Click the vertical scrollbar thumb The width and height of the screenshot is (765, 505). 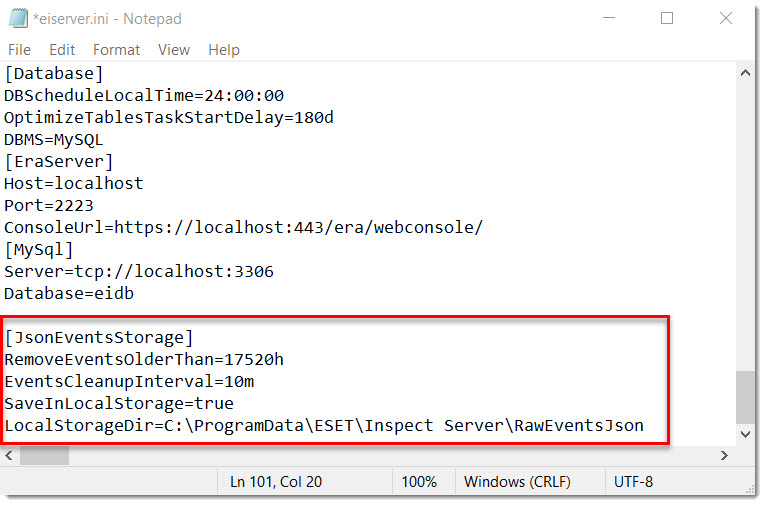(x=745, y=398)
